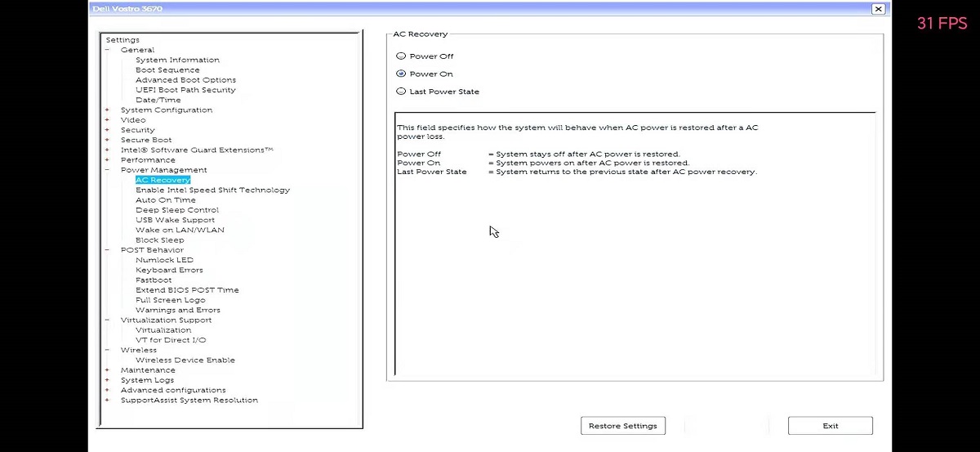Expand the Video section

(x=106, y=120)
